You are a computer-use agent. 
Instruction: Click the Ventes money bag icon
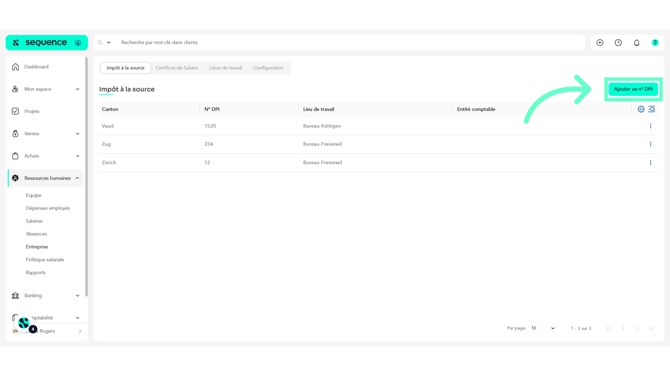click(x=15, y=134)
